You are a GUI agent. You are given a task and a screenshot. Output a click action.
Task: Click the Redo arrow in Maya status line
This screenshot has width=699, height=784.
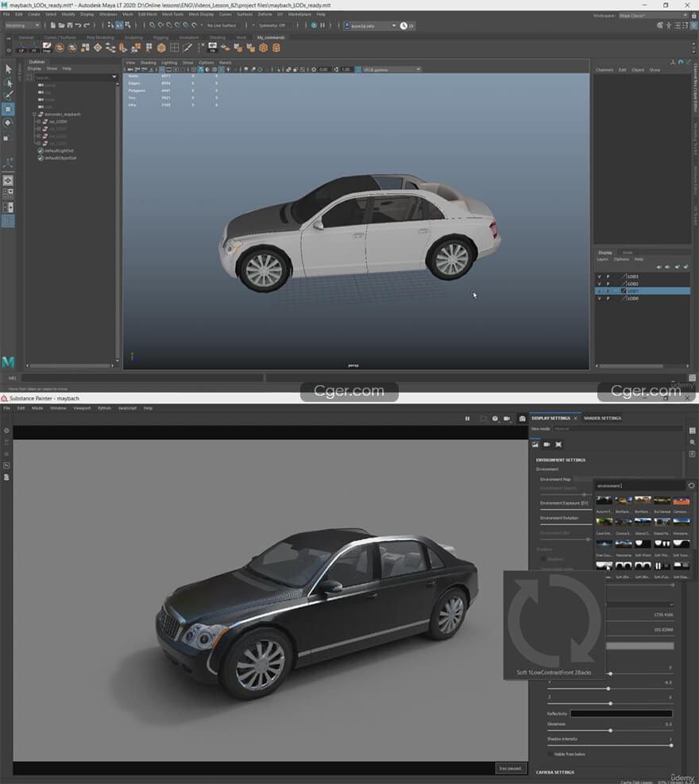pyautogui.click(x=87, y=25)
